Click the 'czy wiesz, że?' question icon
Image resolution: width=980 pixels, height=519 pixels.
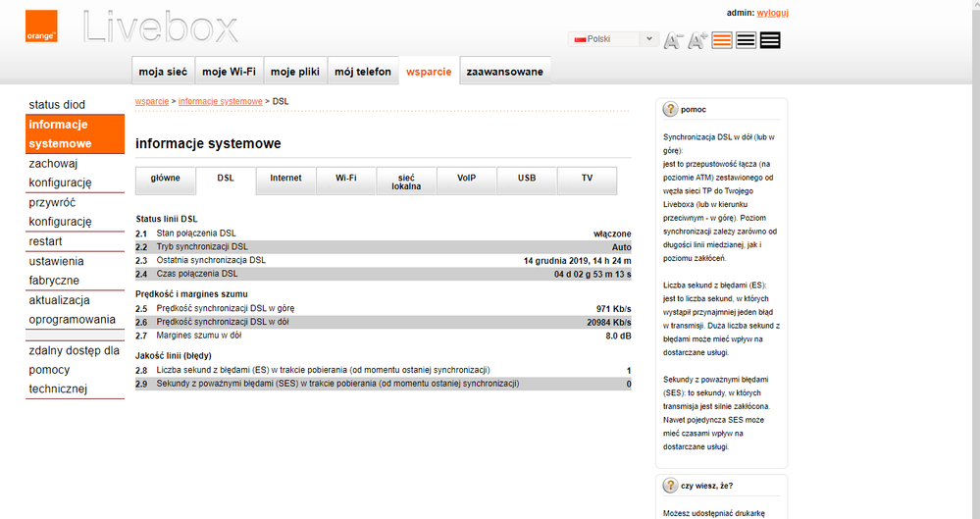(x=671, y=485)
